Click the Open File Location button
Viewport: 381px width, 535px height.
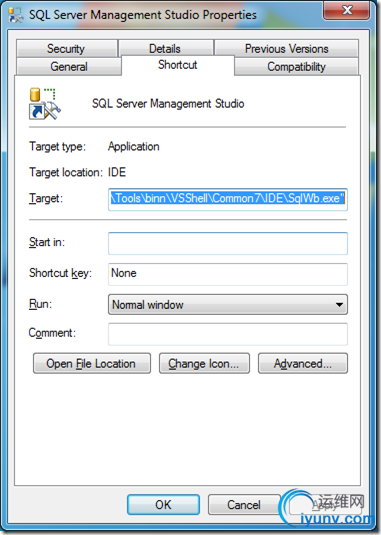coord(92,363)
